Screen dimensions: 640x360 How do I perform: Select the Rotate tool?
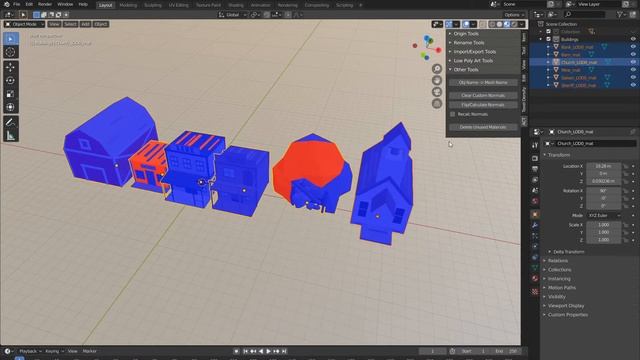click(x=11, y=80)
